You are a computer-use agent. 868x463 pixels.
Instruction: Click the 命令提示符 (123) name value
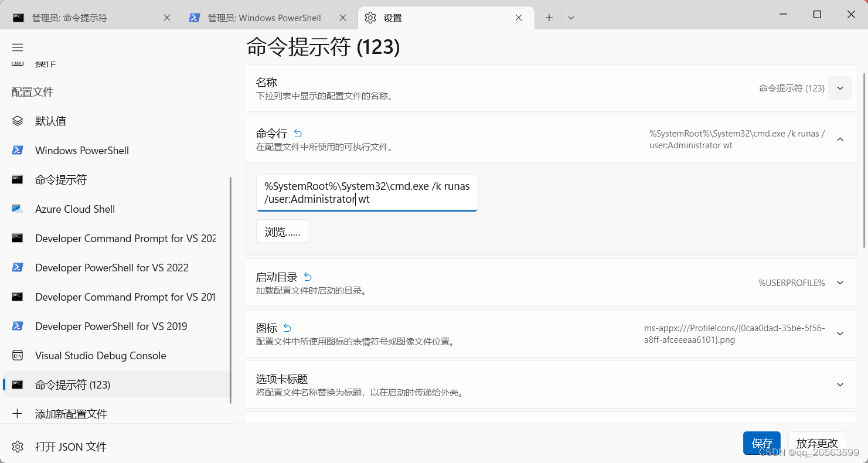[791, 88]
